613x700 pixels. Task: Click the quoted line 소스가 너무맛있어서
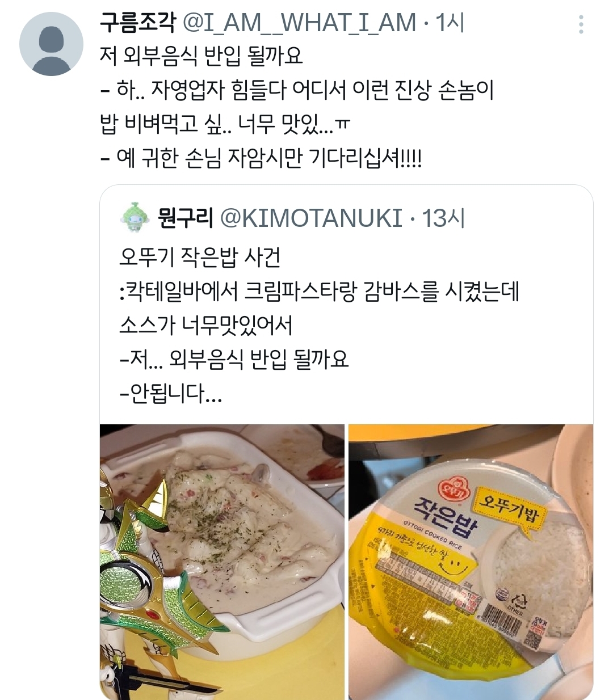point(205,325)
